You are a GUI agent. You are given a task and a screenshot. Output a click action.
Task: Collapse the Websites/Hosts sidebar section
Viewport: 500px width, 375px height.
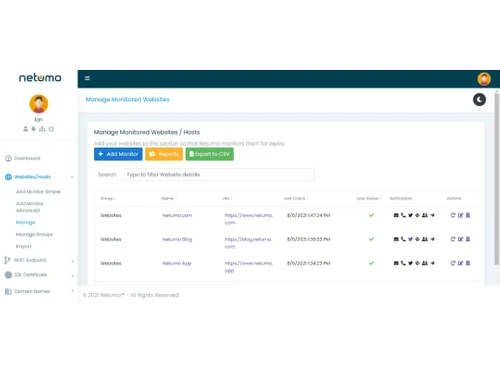72,177
